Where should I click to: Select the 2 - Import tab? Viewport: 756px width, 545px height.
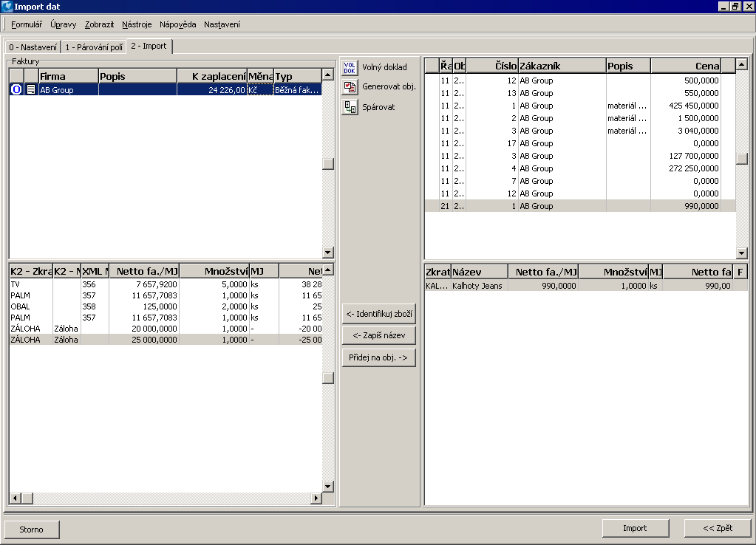[149, 45]
